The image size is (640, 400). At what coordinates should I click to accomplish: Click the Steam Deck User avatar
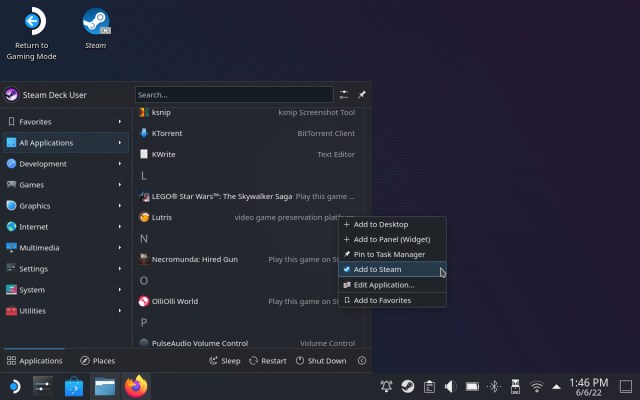click(11, 95)
